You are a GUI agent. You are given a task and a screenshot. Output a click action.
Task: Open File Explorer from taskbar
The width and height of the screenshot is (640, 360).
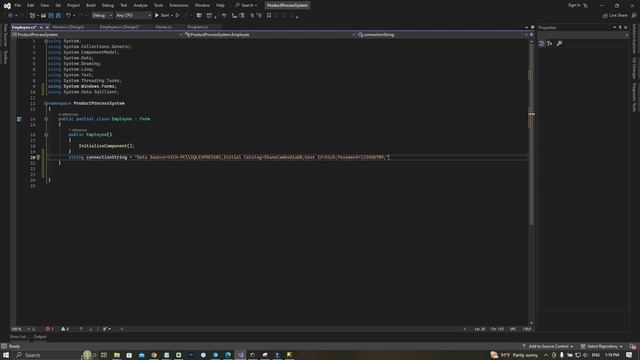click(x=117, y=355)
